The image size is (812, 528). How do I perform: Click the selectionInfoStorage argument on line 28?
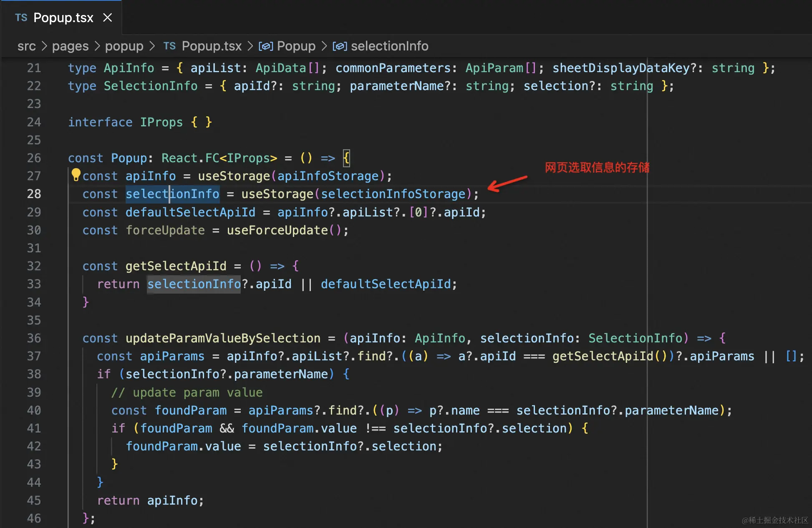coord(393,194)
